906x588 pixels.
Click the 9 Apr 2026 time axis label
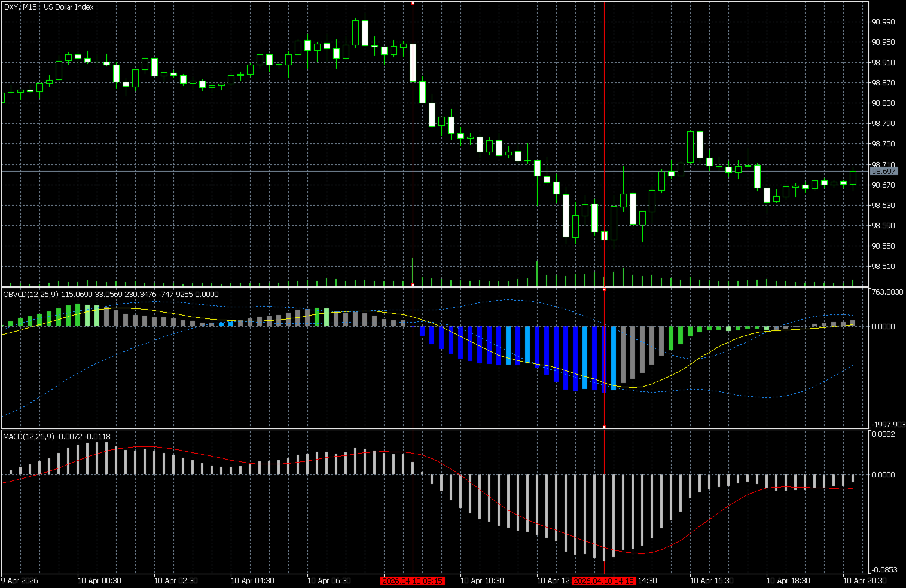pos(20,581)
